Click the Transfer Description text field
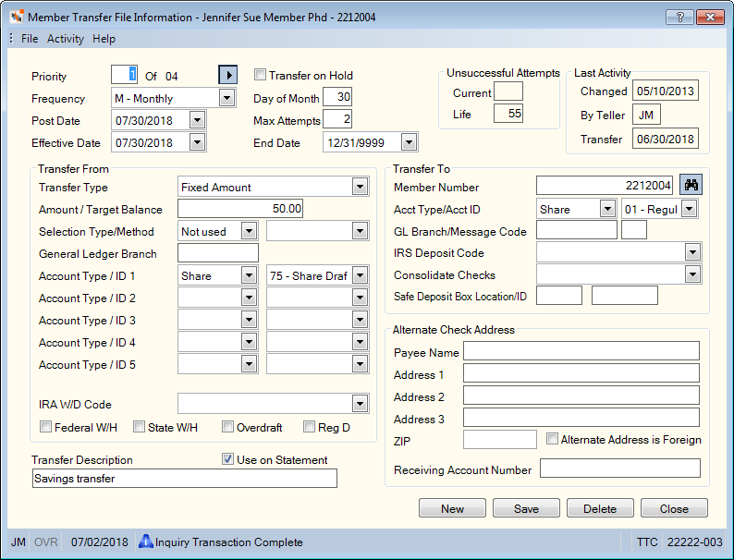 [x=185, y=479]
